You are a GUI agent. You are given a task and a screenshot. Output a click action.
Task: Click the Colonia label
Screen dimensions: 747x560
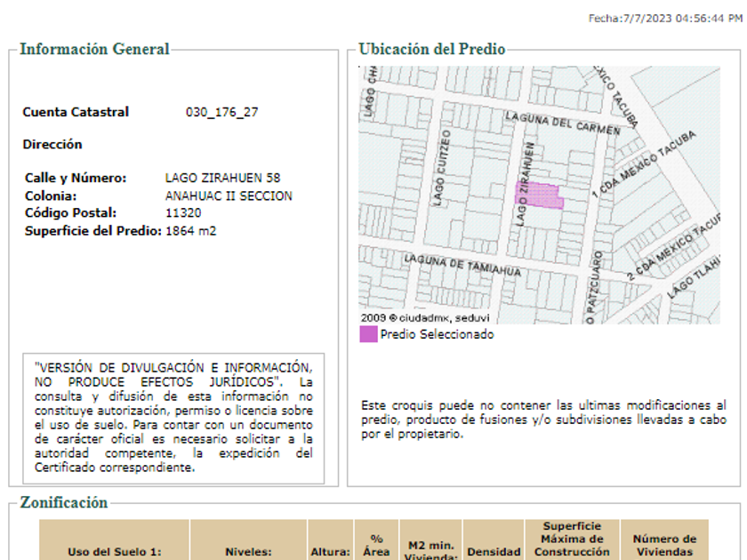(x=51, y=196)
